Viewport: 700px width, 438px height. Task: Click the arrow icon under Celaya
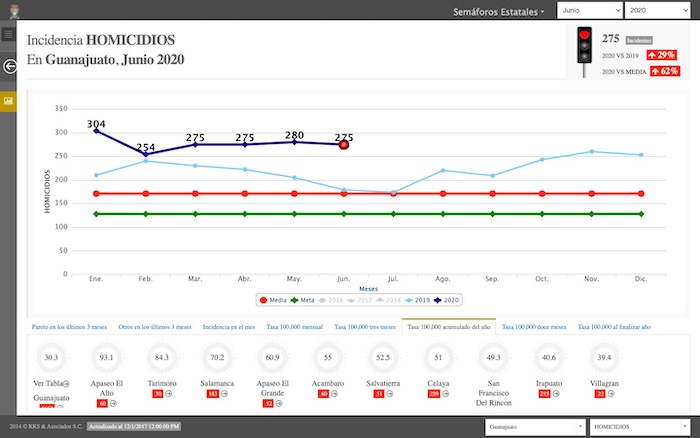click(x=448, y=394)
